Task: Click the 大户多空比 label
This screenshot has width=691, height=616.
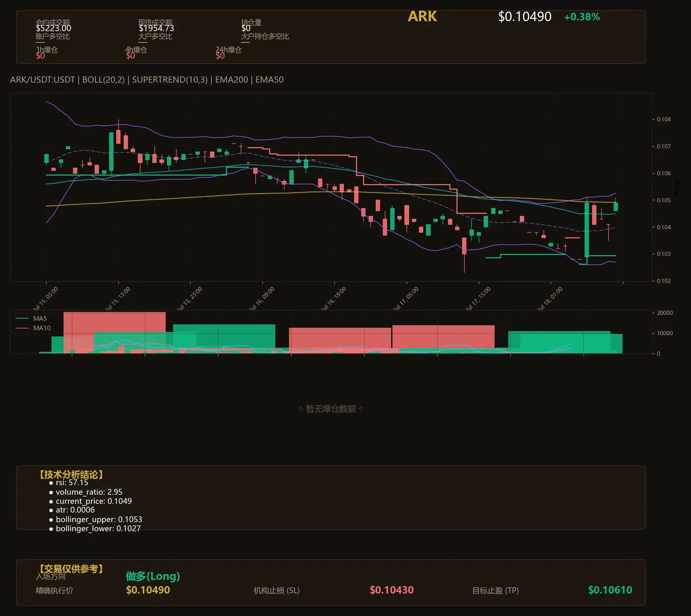Action: pos(155,36)
